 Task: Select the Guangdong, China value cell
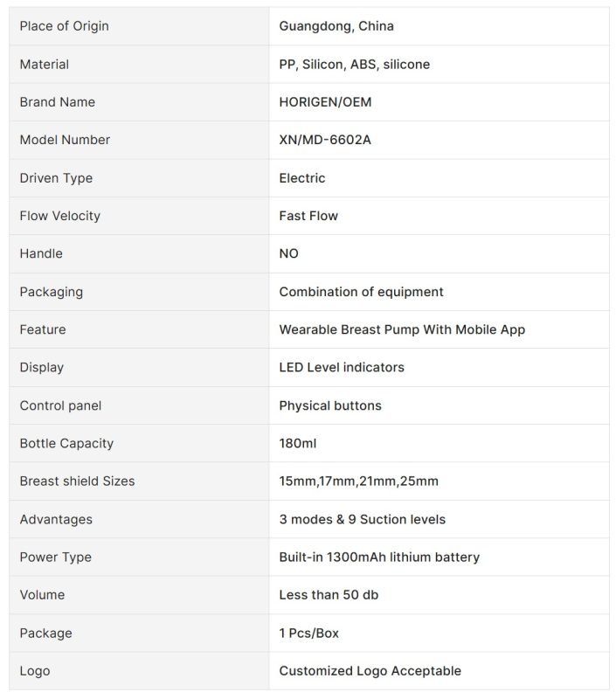336,26
